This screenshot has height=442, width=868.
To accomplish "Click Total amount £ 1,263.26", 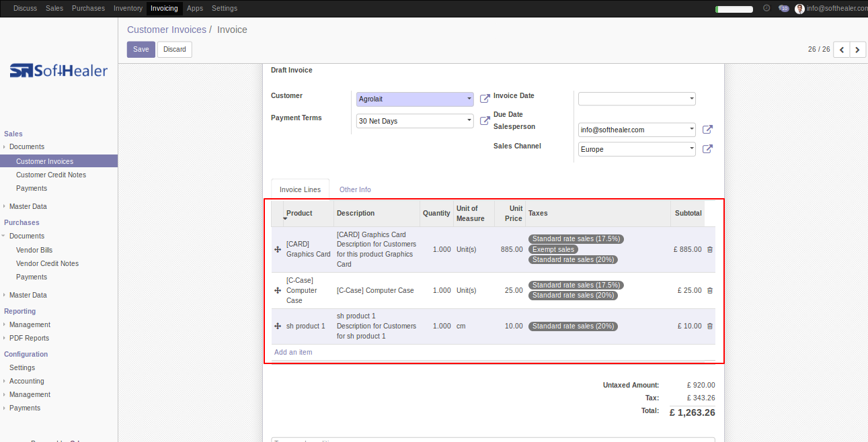I will tap(693, 412).
